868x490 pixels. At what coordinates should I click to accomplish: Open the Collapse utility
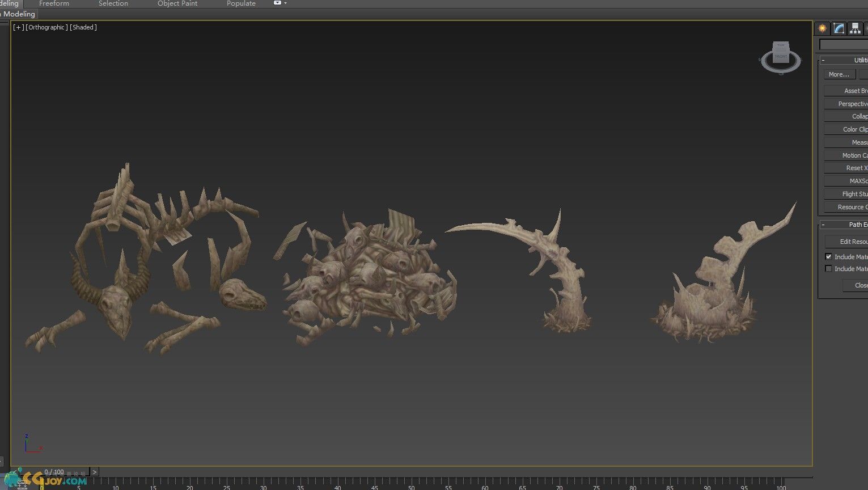846,116
